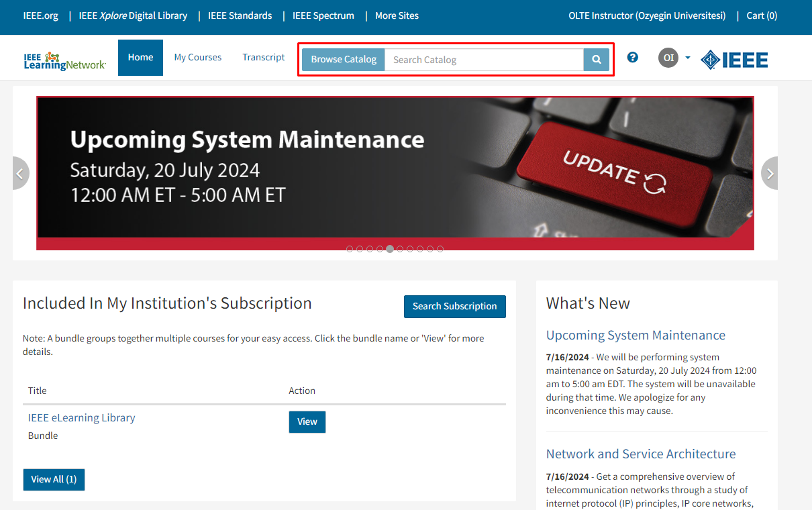Click the IEEE Learning Network logo
Viewport: 812px width, 510px height.
coord(64,60)
